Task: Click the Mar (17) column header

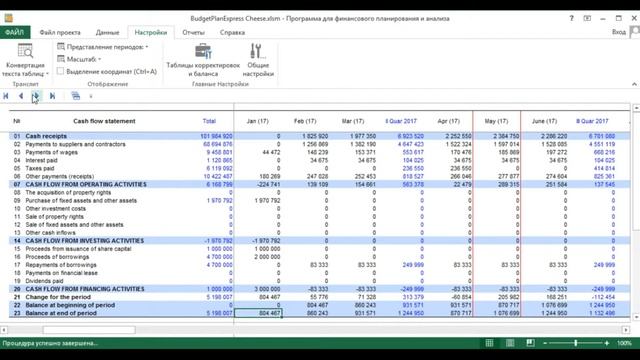Action: (x=353, y=121)
